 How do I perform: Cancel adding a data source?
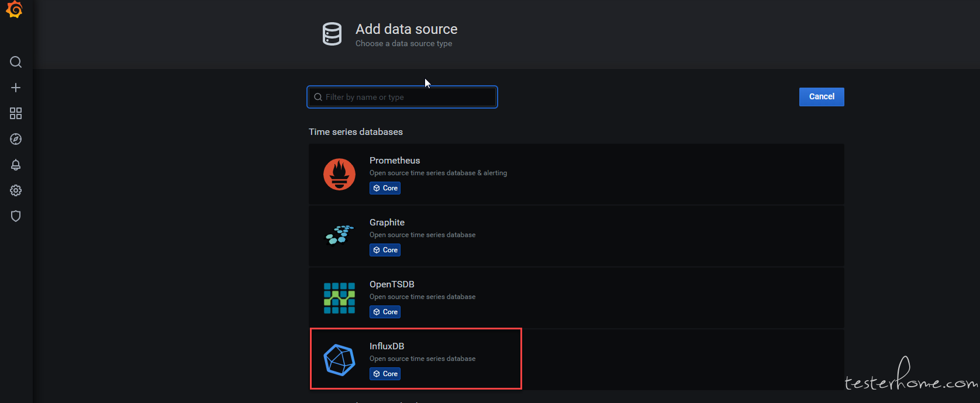click(x=822, y=97)
